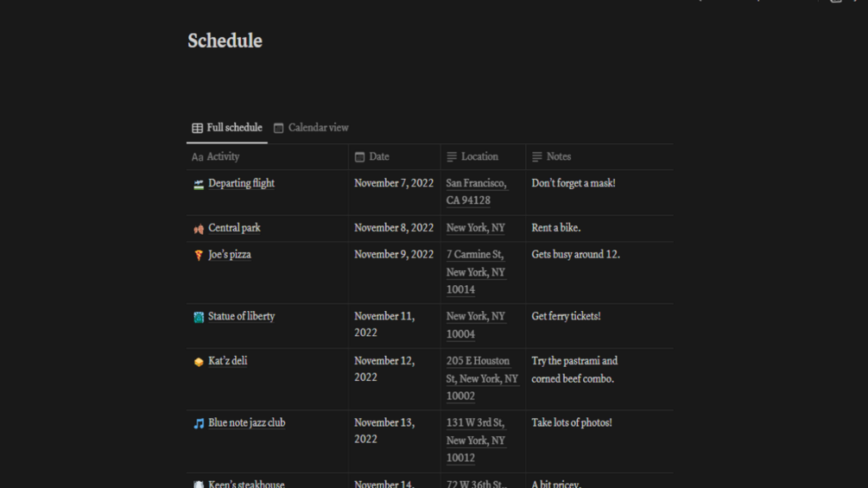This screenshot has width=868, height=488.
Task: Select the November 8, 2022 date cell
Action: pos(394,228)
